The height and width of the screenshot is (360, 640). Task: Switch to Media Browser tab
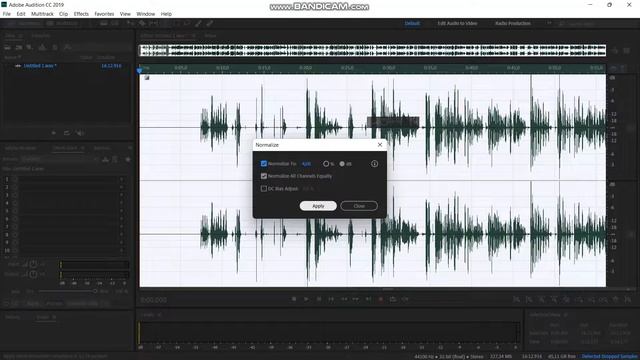20,148
